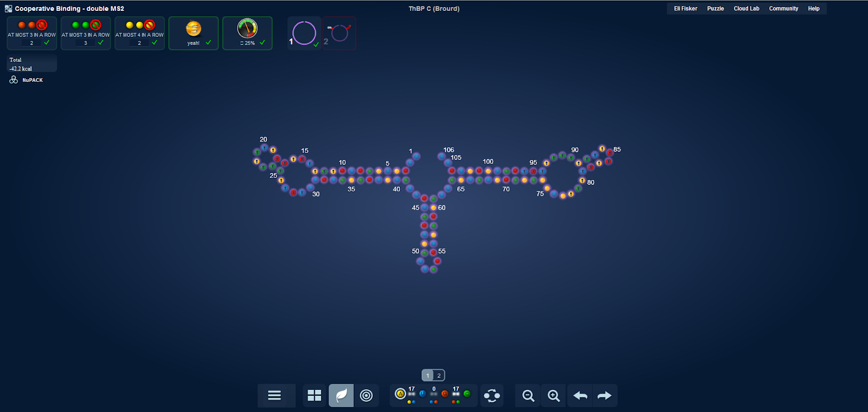Click the swap base pair icon
This screenshot has height=412, width=868.
492,396
